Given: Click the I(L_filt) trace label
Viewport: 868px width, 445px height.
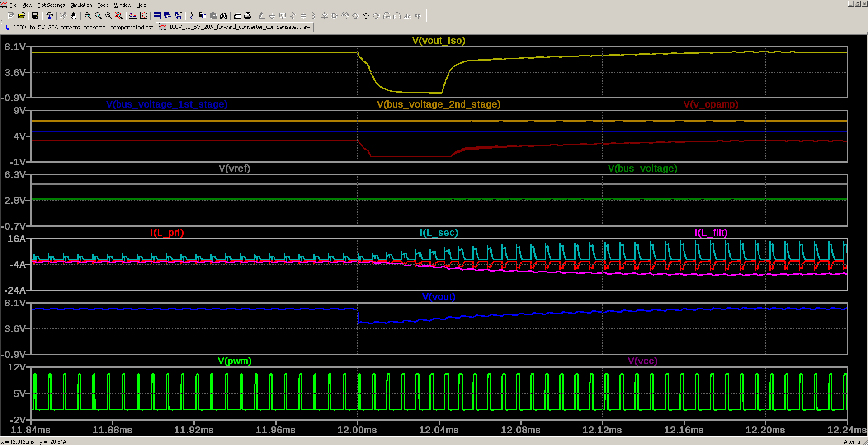Looking at the screenshot, I should coord(711,233).
